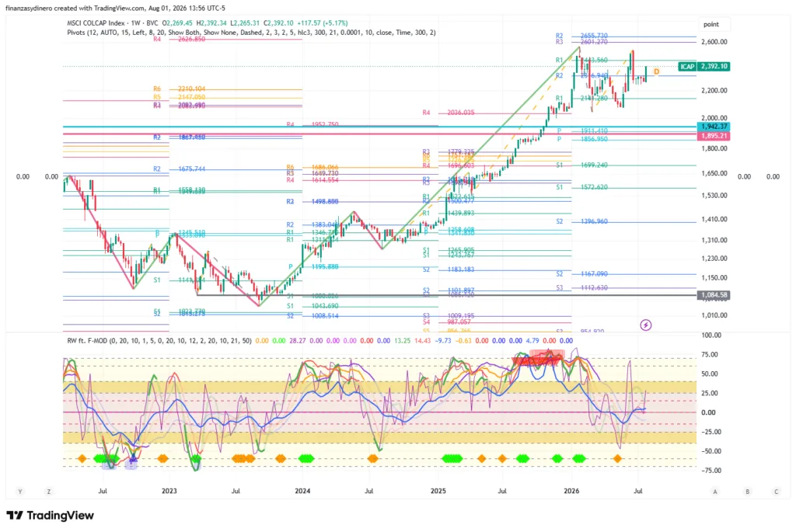
Task: Click the 1,150.00 price axis label
Action: coord(714,277)
